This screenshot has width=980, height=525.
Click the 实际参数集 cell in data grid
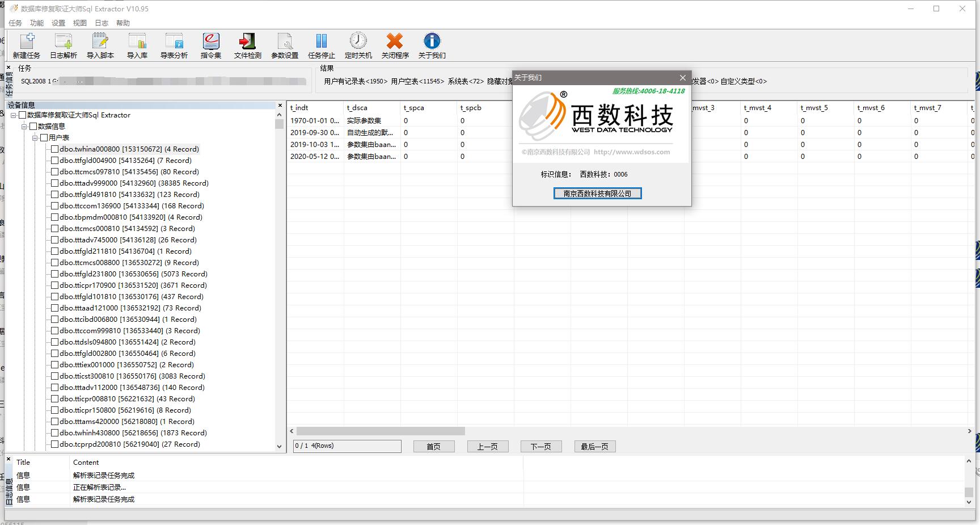[x=372, y=121]
